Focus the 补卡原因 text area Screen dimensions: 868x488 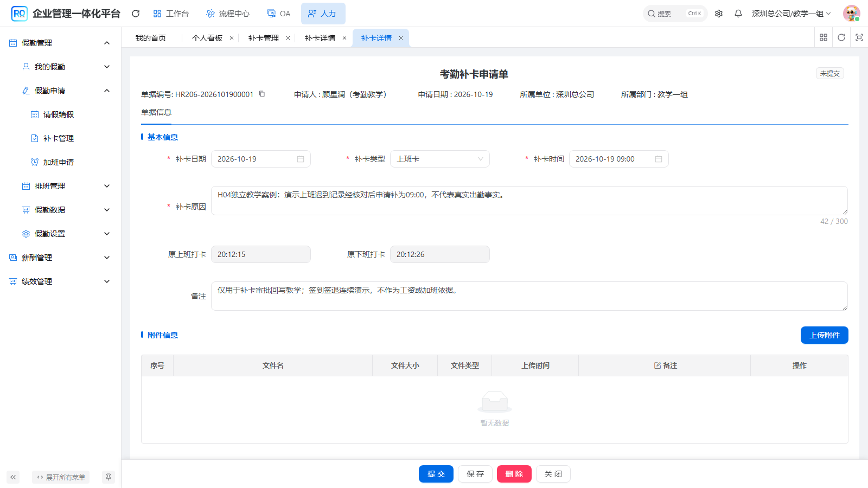pyautogui.click(x=529, y=201)
